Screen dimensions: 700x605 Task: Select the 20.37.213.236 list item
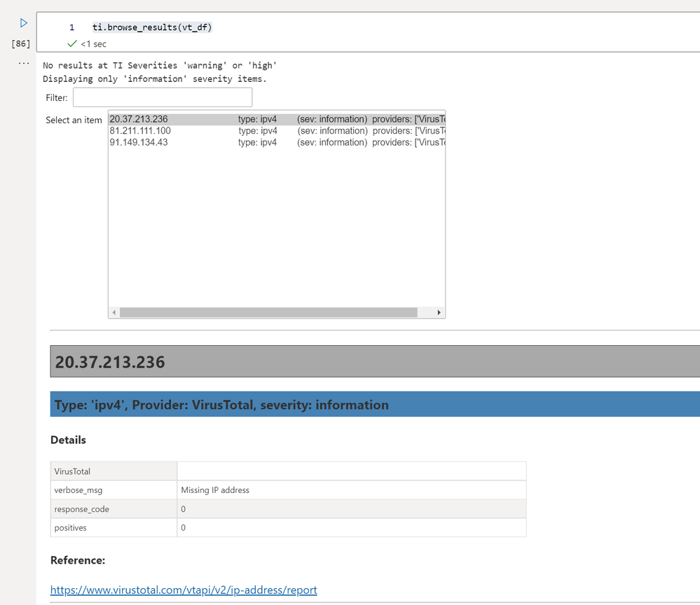click(x=277, y=119)
